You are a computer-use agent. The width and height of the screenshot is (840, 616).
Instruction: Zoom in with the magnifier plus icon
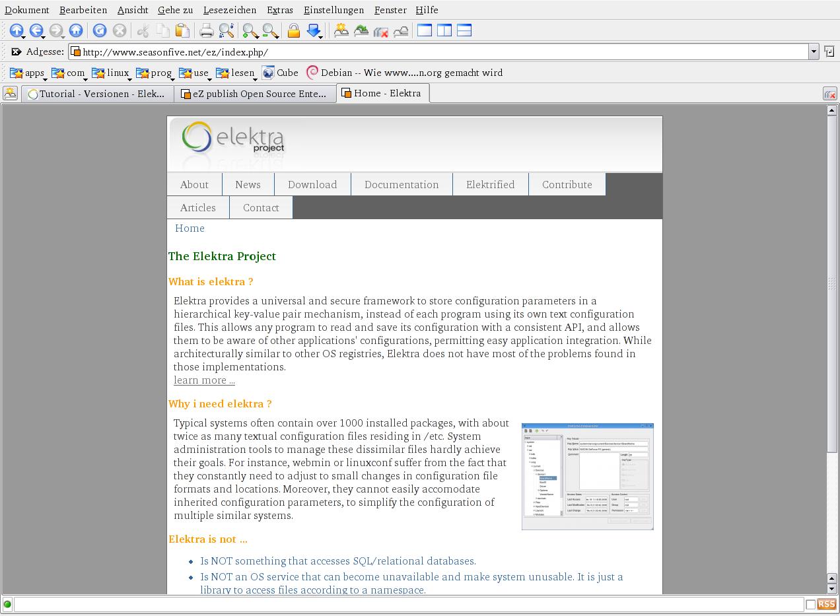click(250, 30)
